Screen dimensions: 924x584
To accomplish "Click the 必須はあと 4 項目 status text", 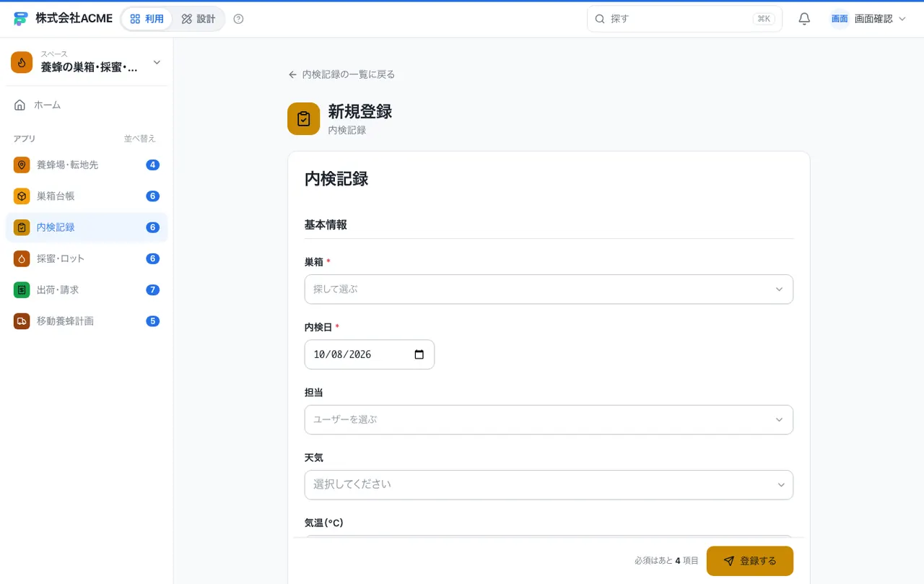I will tap(666, 561).
